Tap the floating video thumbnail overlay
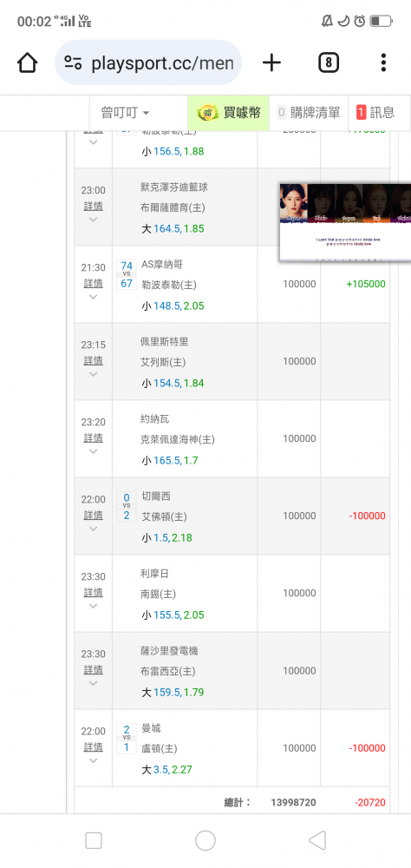 (x=345, y=222)
